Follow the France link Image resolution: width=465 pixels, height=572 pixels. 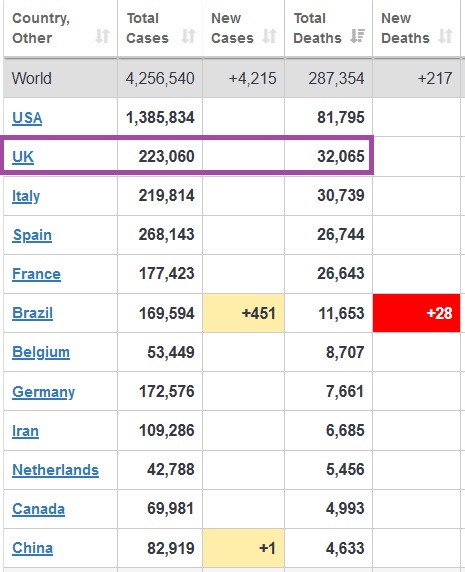[36, 274]
